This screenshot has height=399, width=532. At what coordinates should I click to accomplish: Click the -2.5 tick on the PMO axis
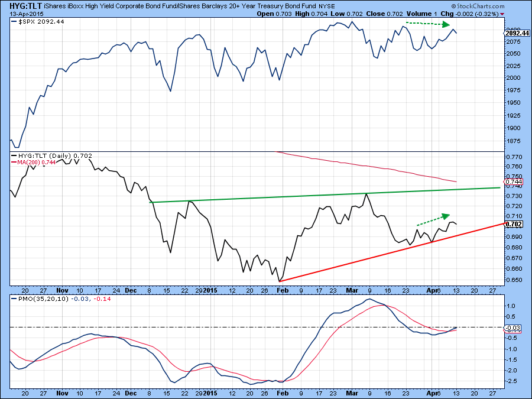click(x=511, y=381)
